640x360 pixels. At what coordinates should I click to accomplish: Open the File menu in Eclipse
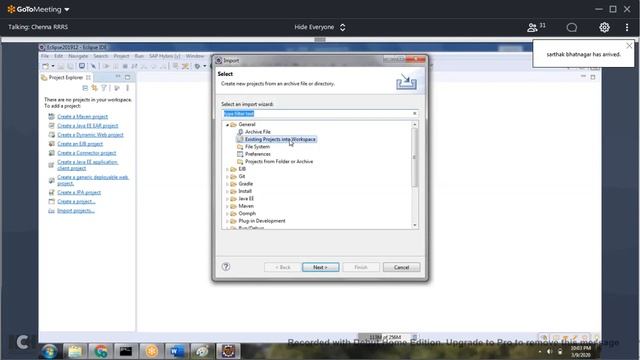click(x=44, y=56)
